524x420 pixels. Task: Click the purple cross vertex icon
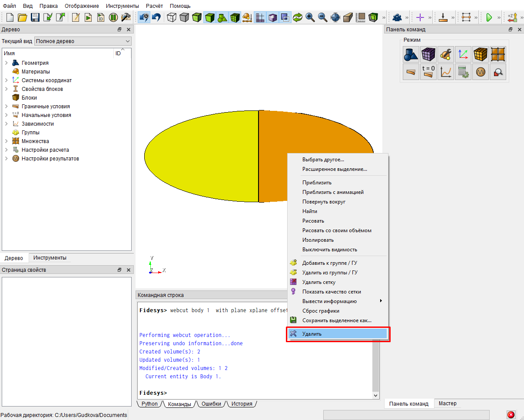[x=420, y=17]
